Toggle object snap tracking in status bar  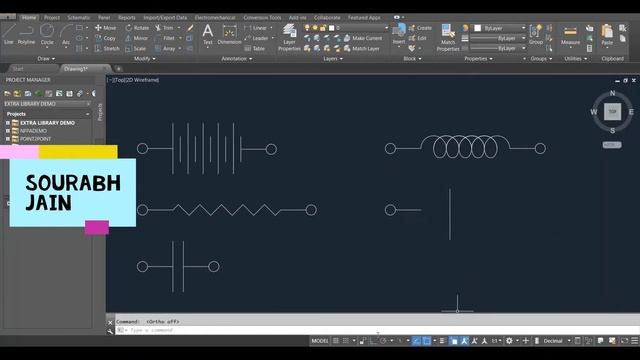coord(416,340)
